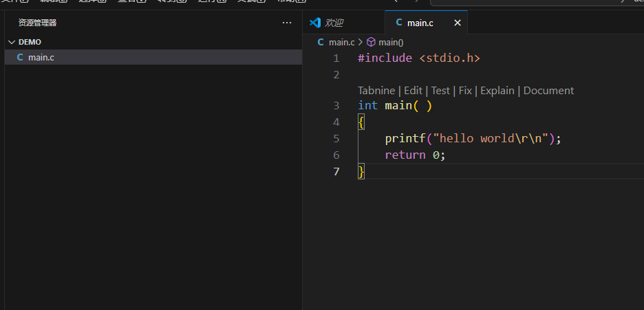Click the cube symbol icon in breadcrumb

[371, 42]
